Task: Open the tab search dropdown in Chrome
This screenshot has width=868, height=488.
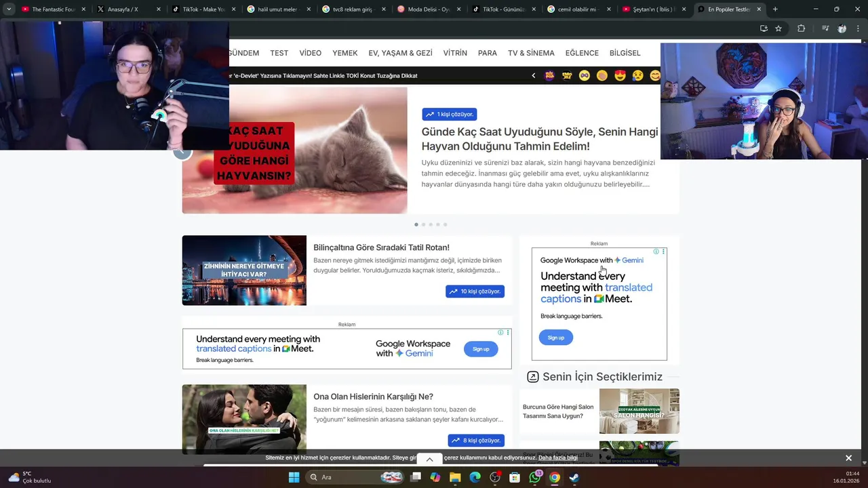Action: 9,9
